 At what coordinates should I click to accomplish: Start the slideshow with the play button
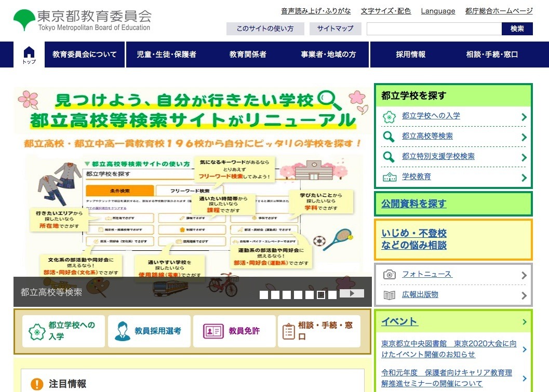point(352,293)
